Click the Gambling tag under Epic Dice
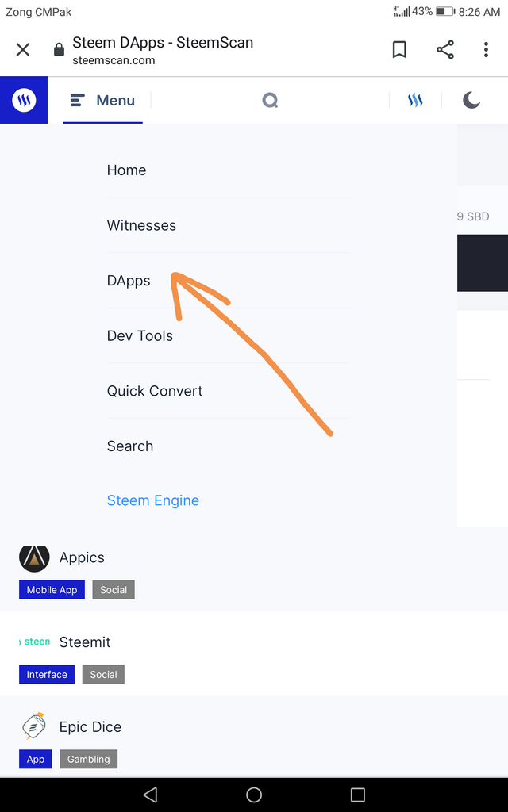Screen dimensions: 508x812 (89, 759)
